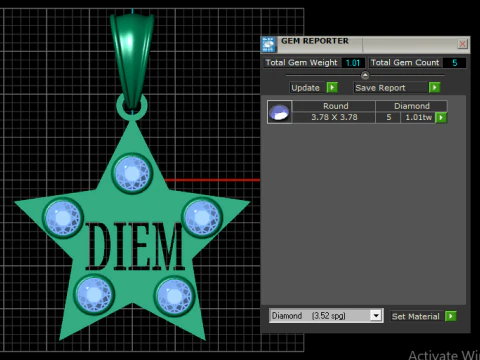The width and height of the screenshot is (480, 360).
Task: Select the round gem thumbnail in the report row
Action: click(x=279, y=112)
